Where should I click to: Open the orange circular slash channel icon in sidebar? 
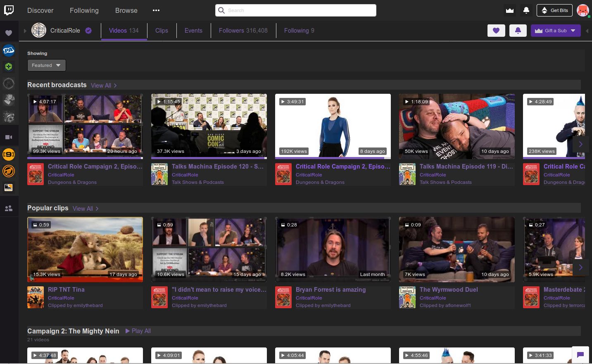9,171
